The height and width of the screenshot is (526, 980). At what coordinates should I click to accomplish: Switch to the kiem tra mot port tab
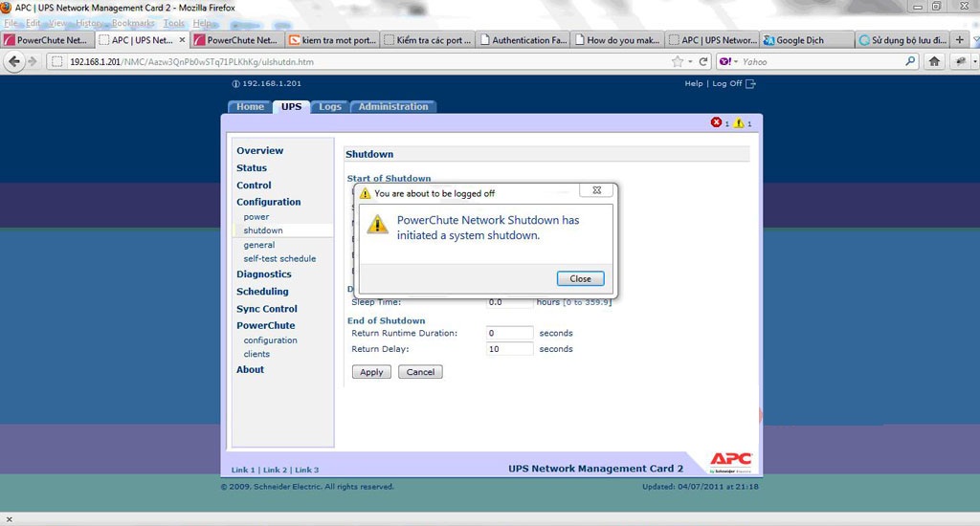pyautogui.click(x=332, y=40)
